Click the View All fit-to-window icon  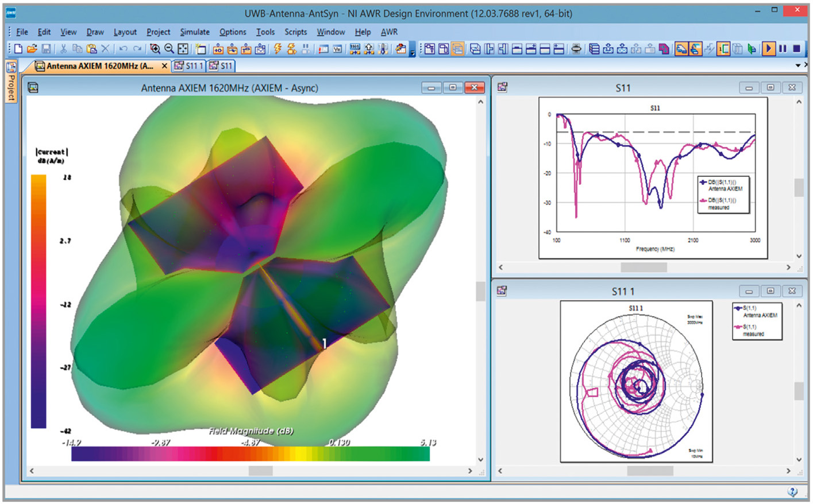pyautogui.click(x=183, y=49)
